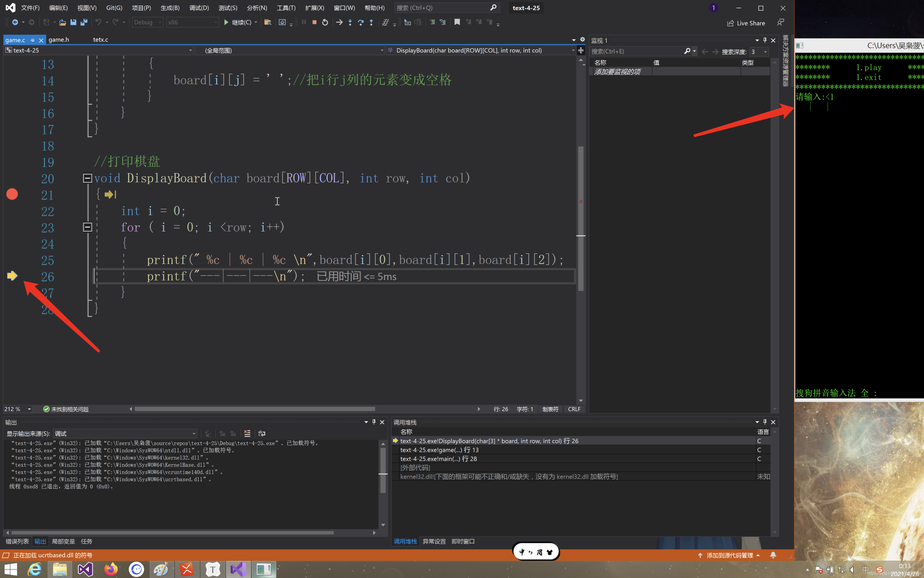Click the Find in Files icon
This screenshot has width=924, height=578.
click(268, 22)
